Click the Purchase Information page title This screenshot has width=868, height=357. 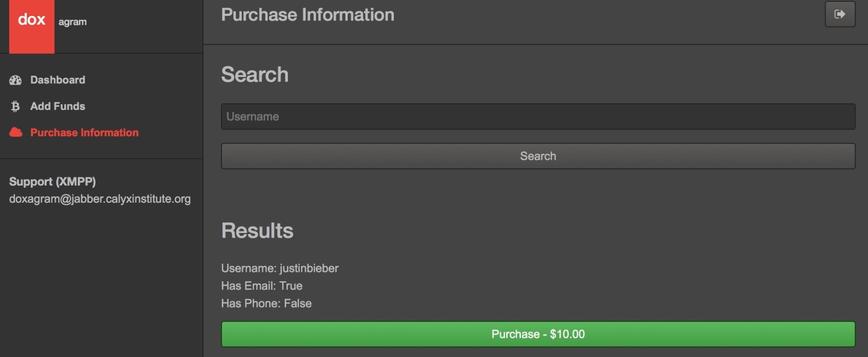click(307, 15)
